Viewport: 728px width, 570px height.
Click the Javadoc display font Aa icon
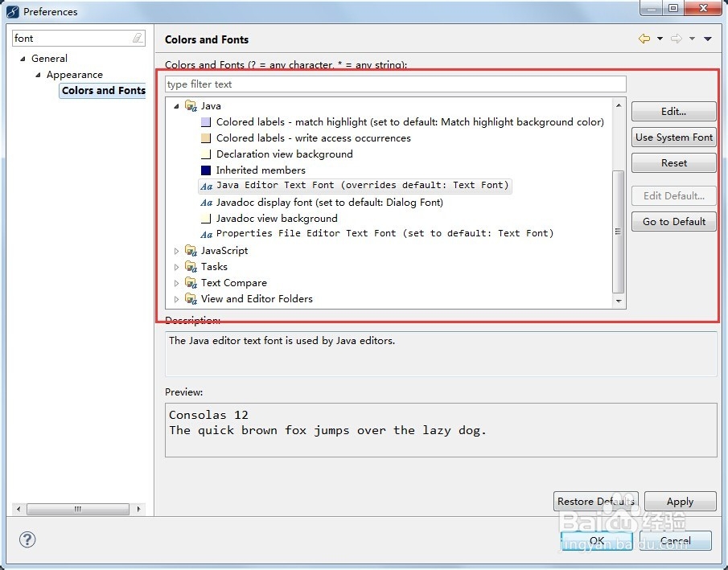(206, 203)
